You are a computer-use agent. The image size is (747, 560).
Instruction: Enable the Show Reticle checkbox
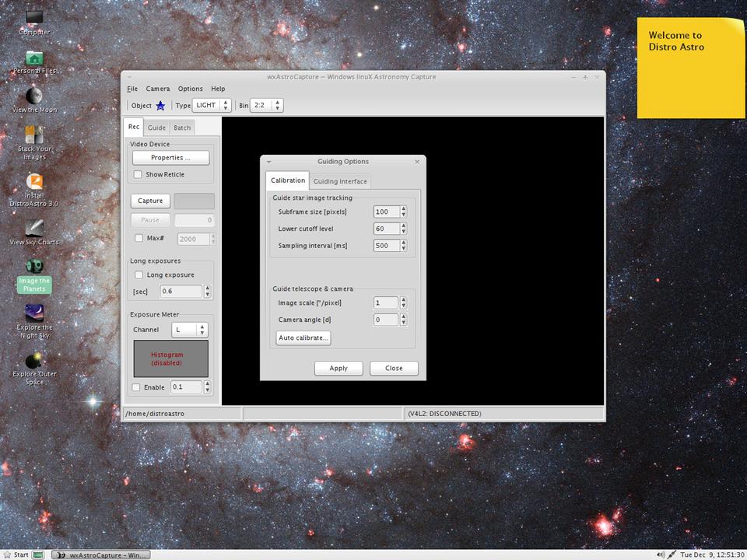coord(138,174)
